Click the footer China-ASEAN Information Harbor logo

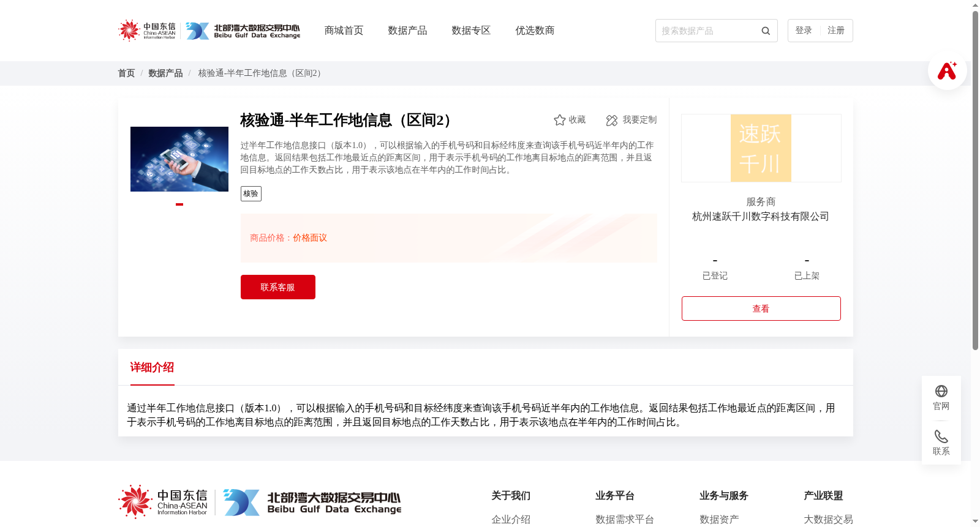163,502
